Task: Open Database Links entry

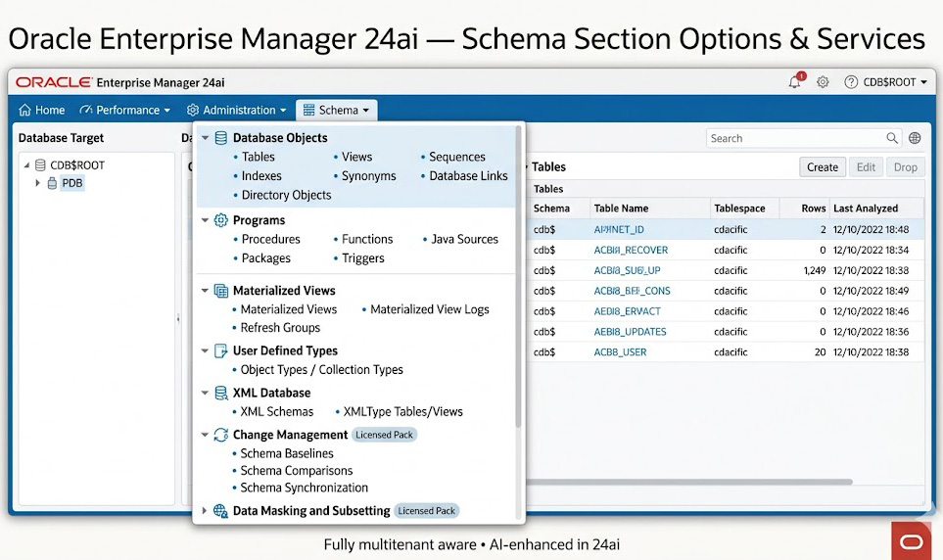Action: coord(468,176)
